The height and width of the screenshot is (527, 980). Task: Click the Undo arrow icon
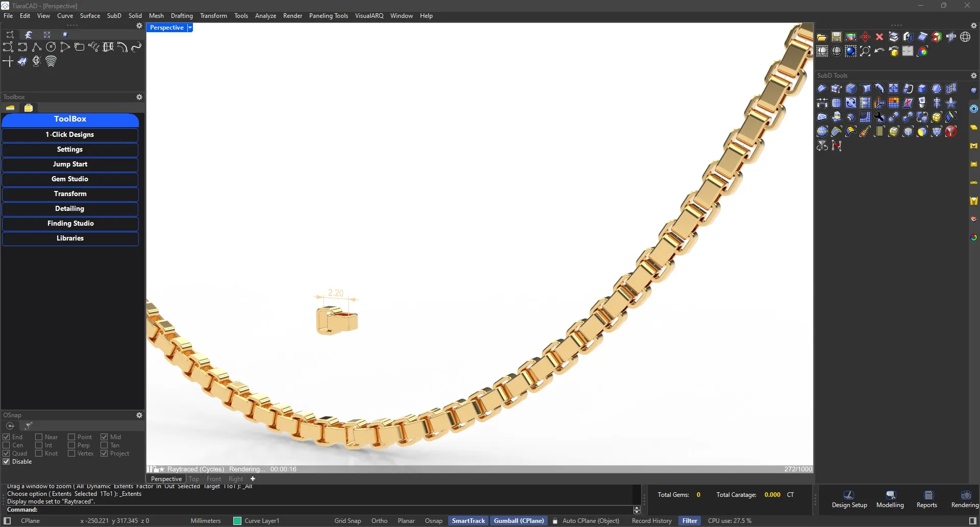pyautogui.click(x=879, y=51)
